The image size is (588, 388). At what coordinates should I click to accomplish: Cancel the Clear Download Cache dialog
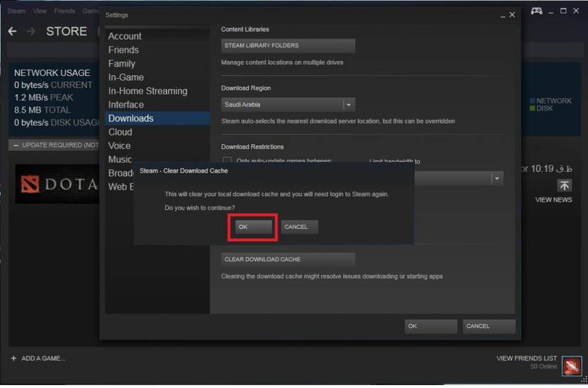[299, 227]
